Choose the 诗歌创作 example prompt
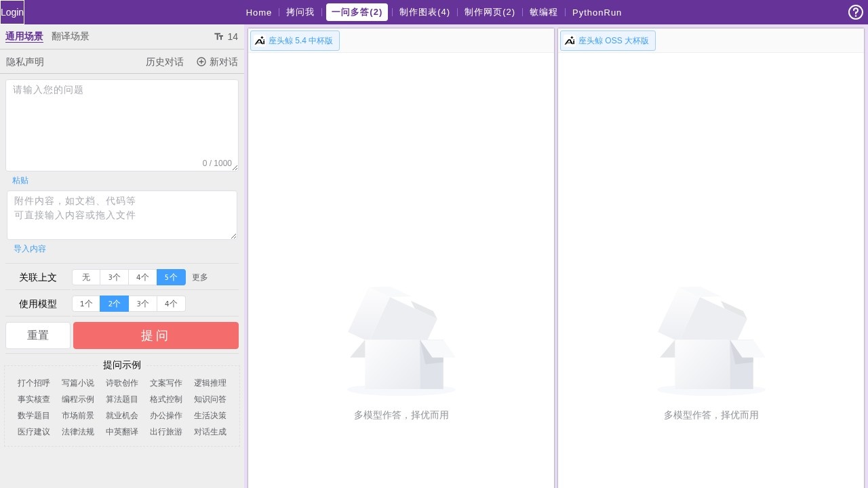This screenshot has width=868, height=488. [122, 383]
